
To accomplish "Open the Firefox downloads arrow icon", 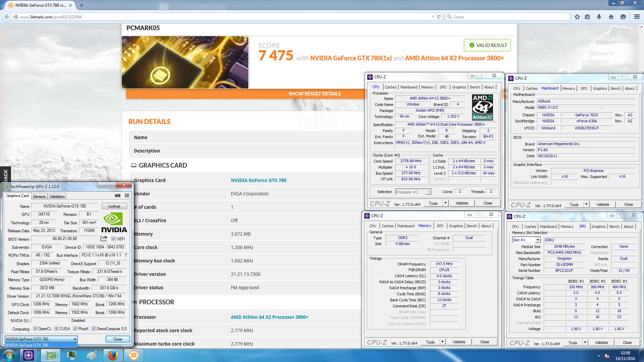I will (x=599, y=17).
